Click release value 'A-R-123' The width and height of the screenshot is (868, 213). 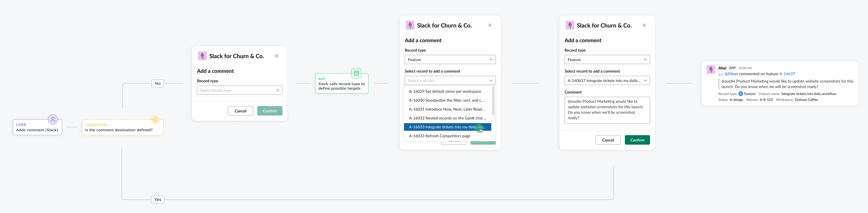[x=766, y=100]
